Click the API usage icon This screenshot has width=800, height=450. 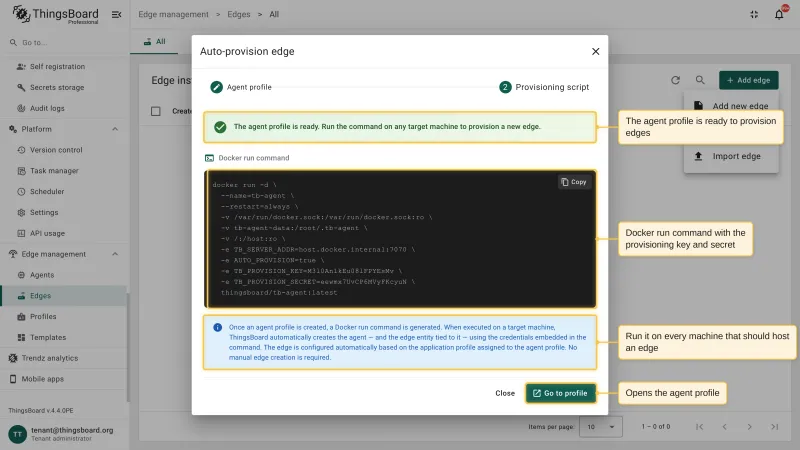click(21, 233)
